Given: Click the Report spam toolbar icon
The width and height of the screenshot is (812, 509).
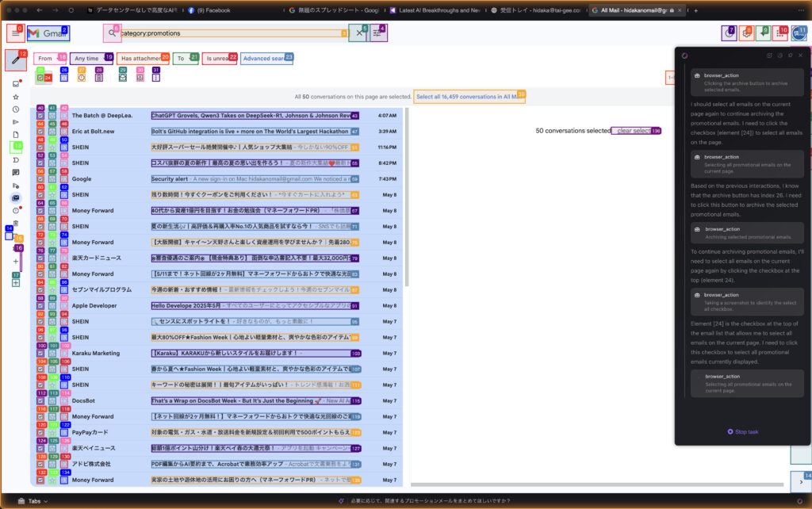Looking at the screenshot, I should (82, 78).
